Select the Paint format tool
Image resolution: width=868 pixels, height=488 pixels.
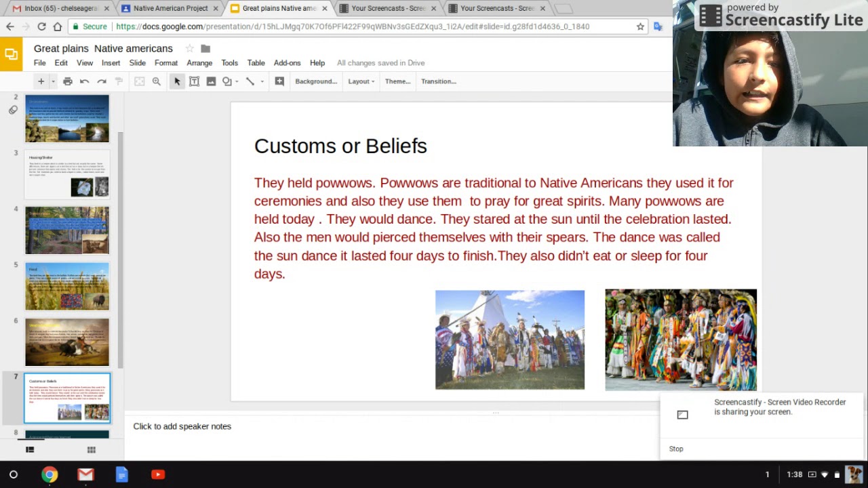pyautogui.click(x=119, y=81)
